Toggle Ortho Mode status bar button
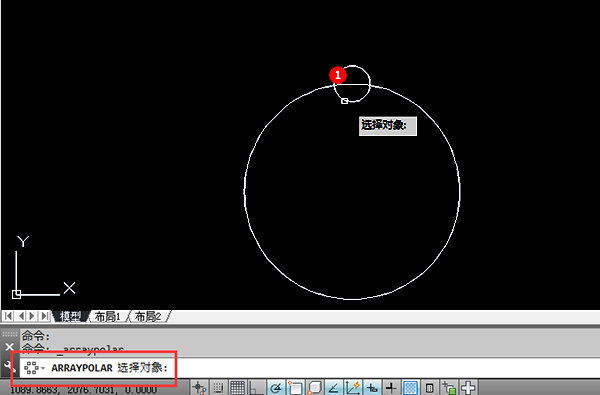Image resolution: width=600 pixels, height=395 pixels. coord(257,388)
